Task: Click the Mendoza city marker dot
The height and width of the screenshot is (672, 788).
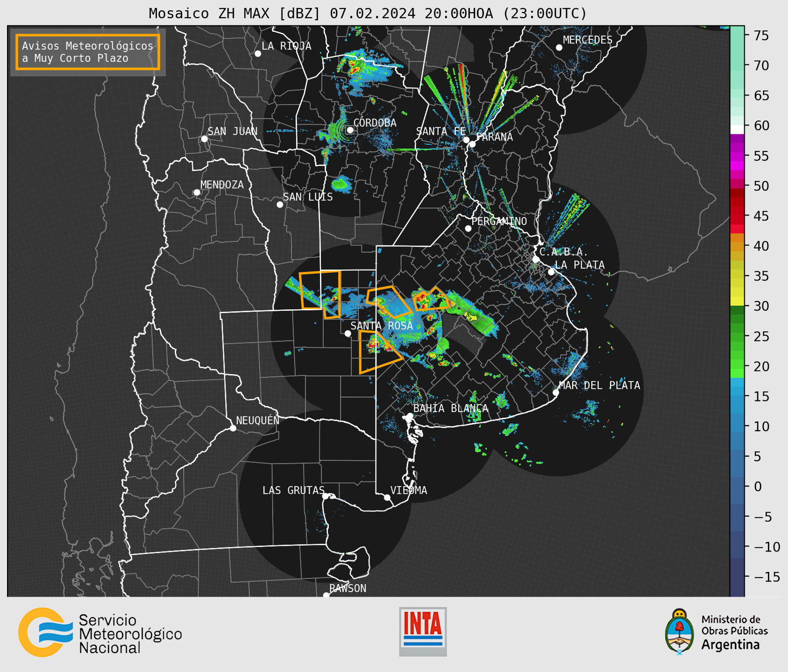Action: 197,193
